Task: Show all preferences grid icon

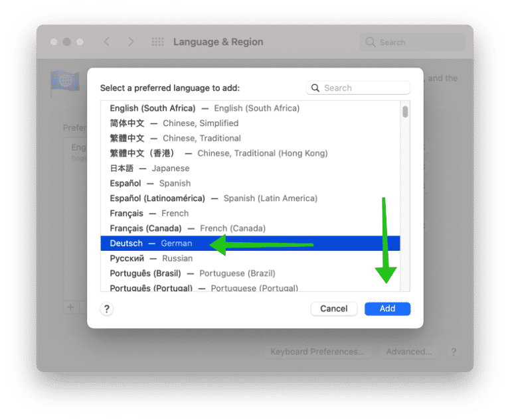Action: 158,42
